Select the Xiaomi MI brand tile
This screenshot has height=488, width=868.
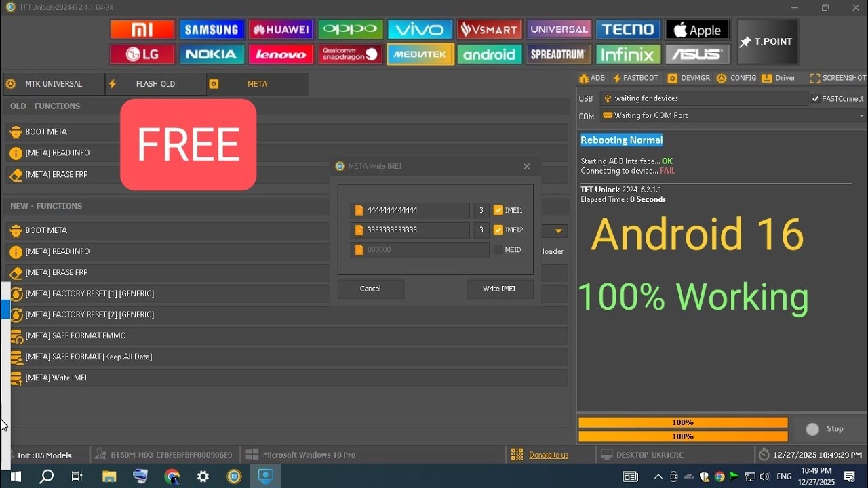(x=142, y=30)
